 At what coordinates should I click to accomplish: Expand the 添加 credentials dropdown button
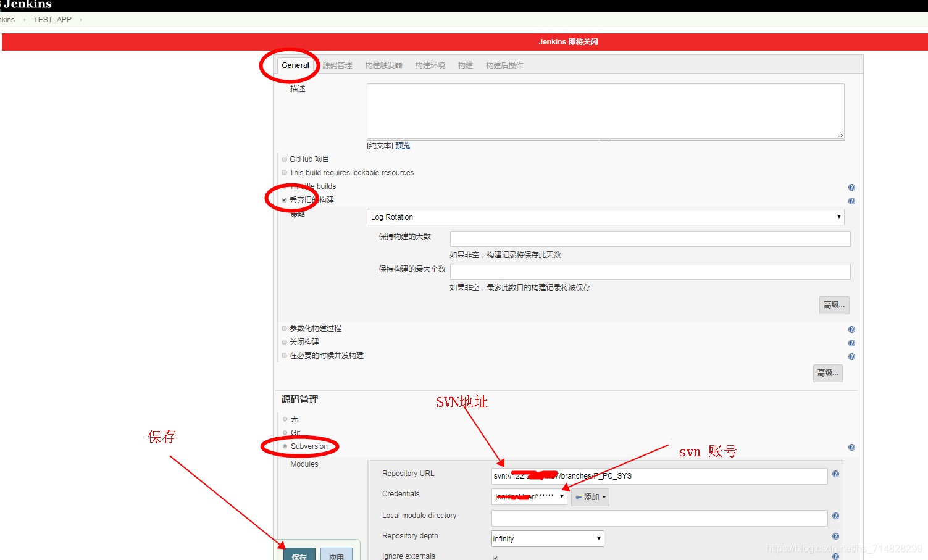click(x=590, y=497)
